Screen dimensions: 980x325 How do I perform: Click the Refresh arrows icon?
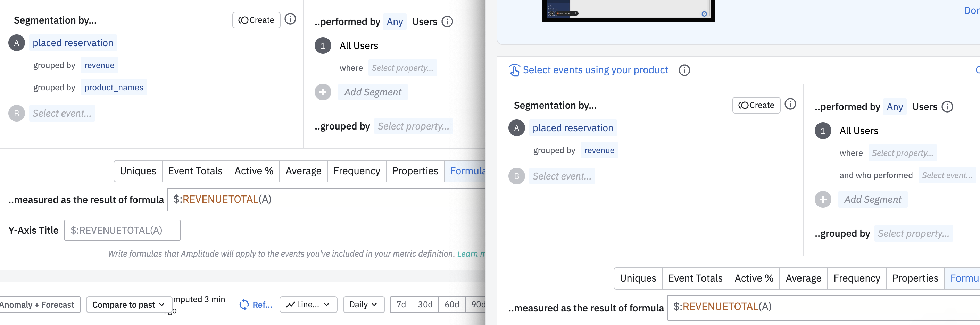pyautogui.click(x=244, y=305)
